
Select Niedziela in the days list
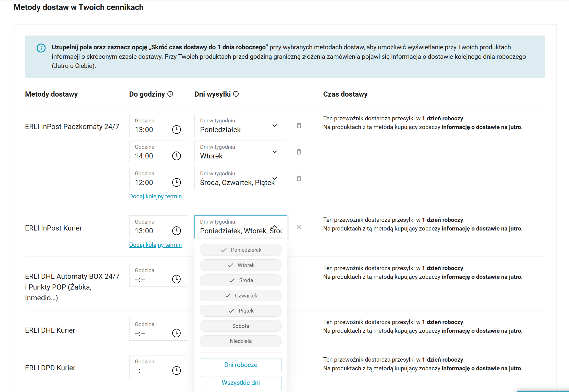coord(241,341)
